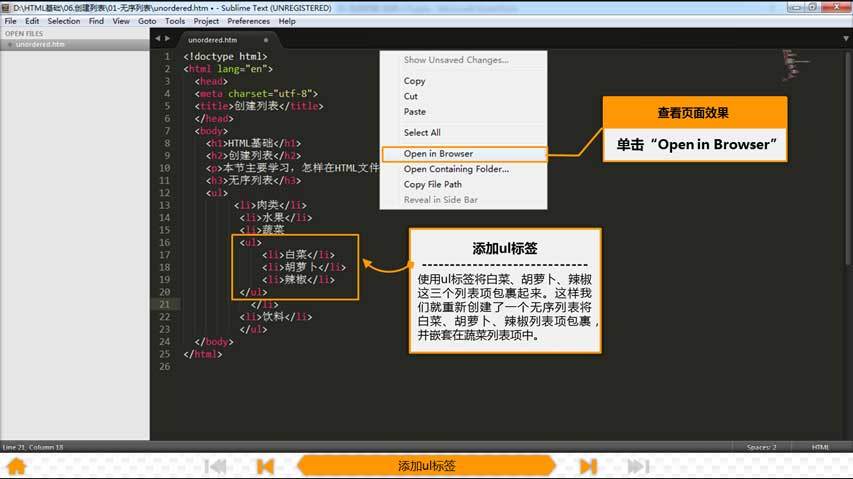The image size is (853, 479).
Task: Click line number 12 in gutter
Action: click(165, 192)
